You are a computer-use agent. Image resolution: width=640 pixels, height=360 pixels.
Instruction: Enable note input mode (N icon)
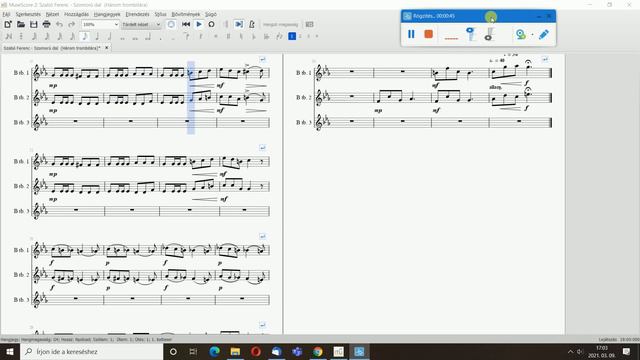point(9,36)
